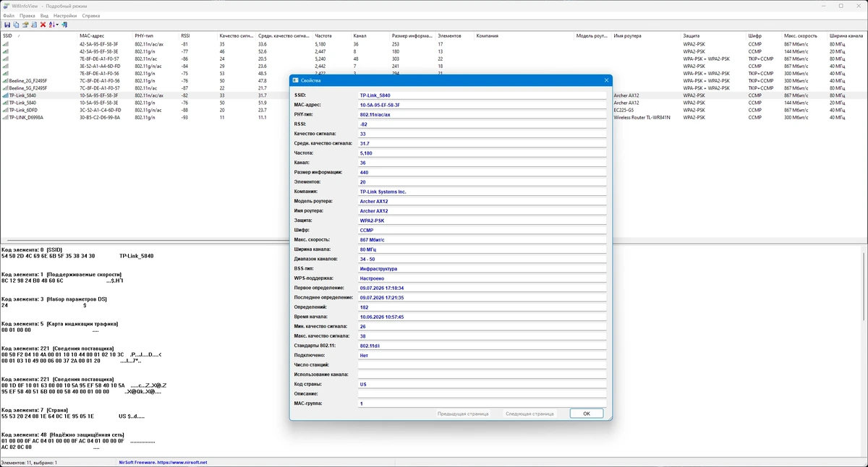Click the Следующая страница button

(x=529, y=414)
